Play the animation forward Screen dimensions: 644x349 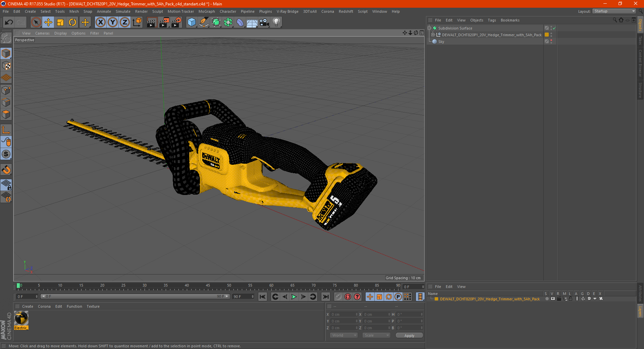(x=294, y=297)
